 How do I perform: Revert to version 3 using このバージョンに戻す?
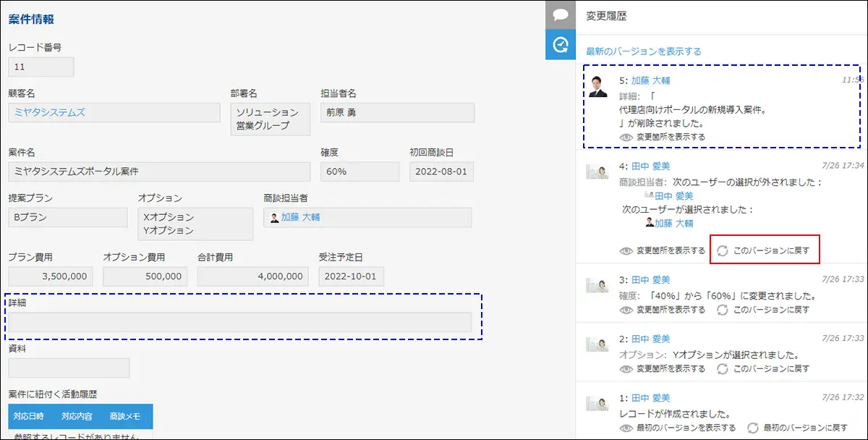point(771,310)
